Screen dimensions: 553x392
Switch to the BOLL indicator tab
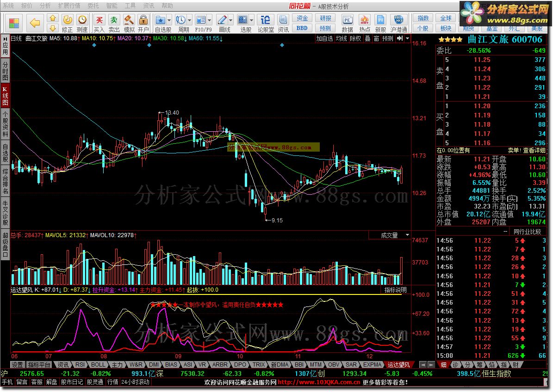click(x=98, y=365)
